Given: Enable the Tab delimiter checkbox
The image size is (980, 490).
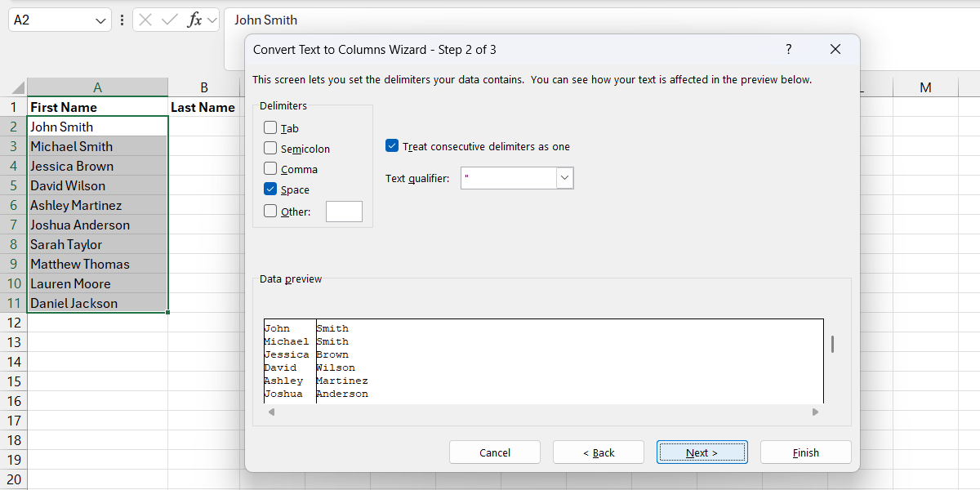Looking at the screenshot, I should [270, 128].
